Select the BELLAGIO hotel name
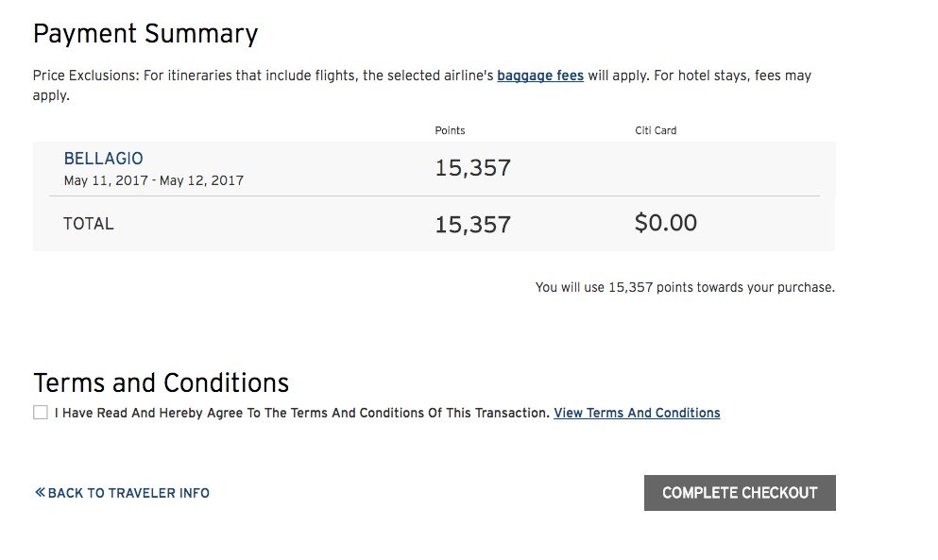 (104, 159)
